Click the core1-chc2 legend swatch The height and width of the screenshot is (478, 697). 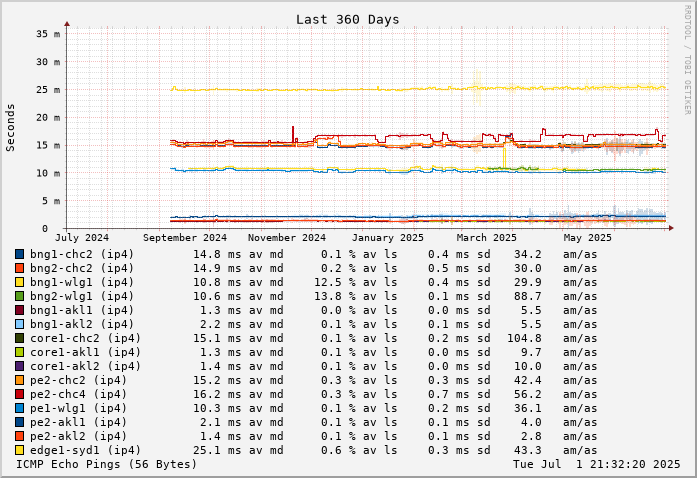pos(19,338)
